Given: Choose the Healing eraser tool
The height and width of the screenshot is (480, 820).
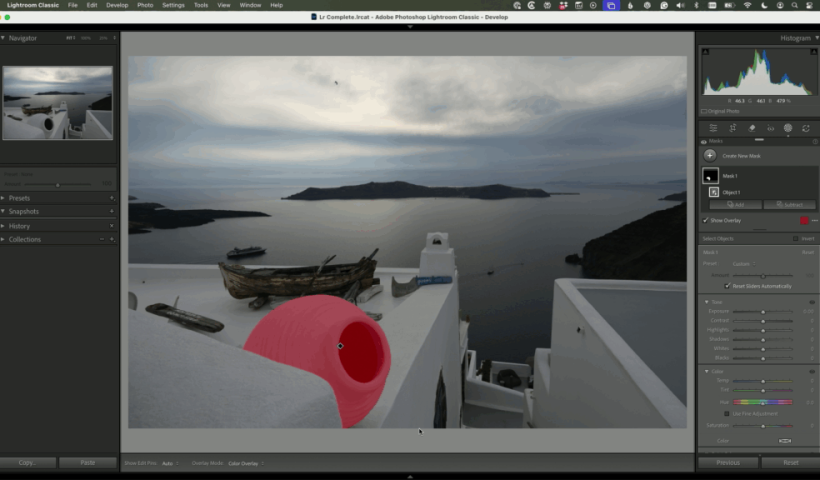Looking at the screenshot, I should [x=751, y=128].
